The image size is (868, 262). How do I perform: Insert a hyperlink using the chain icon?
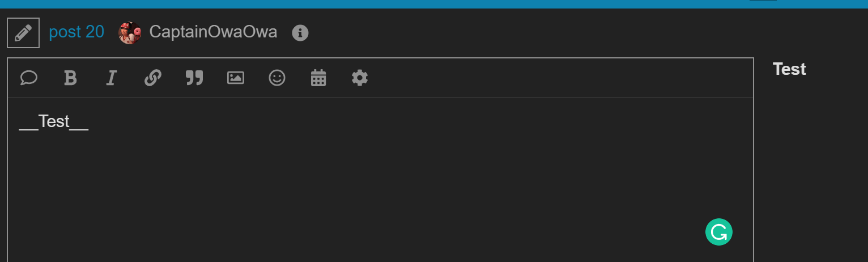[153, 78]
